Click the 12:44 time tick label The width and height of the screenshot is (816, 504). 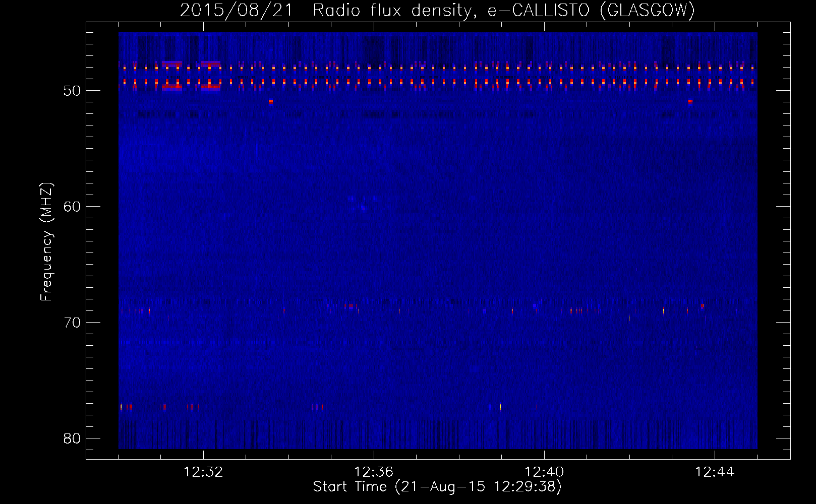pos(715,472)
